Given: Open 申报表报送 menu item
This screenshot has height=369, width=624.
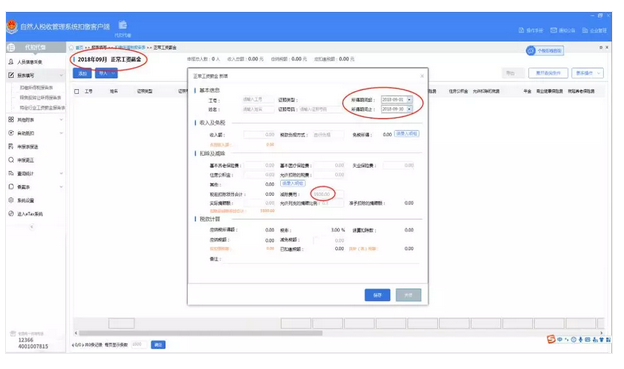Looking at the screenshot, I should [x=27, y=146].
